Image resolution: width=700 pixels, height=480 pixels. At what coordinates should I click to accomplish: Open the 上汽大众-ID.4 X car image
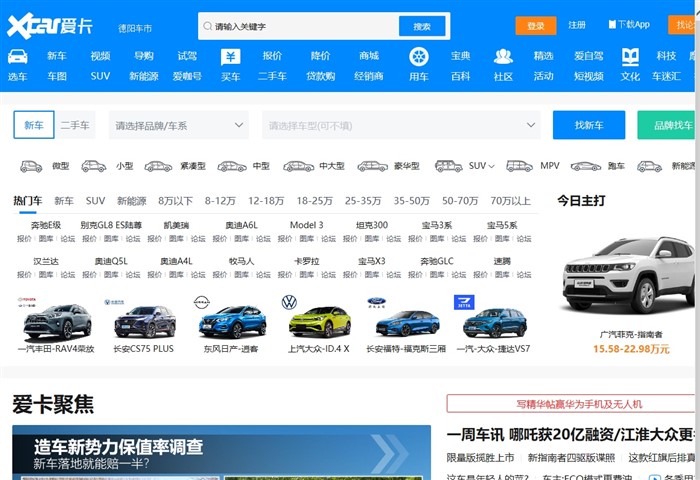point(320,321)
